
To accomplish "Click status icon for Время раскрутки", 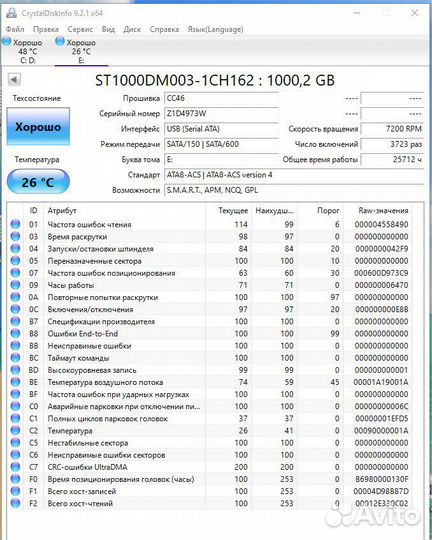I will pyautogui.click(x=16, y=236).
